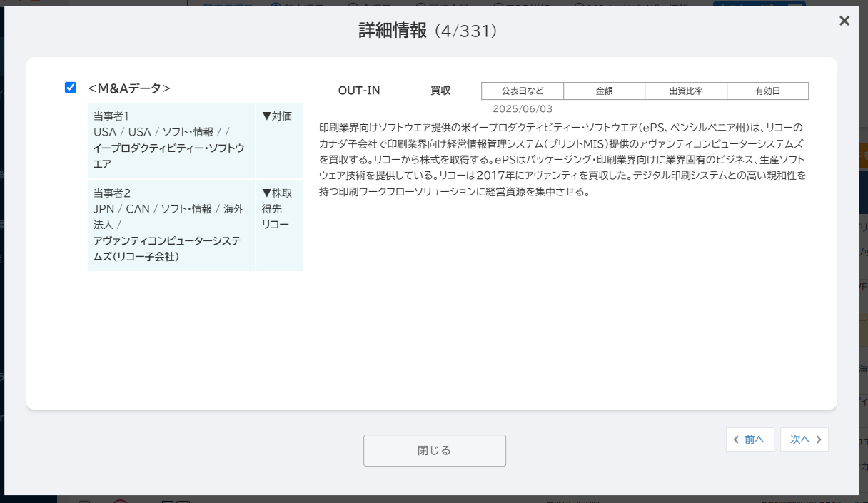Screen dimensions: 868x503
Task: Click the ▼対価 cell
Action: tap(279, 140)
